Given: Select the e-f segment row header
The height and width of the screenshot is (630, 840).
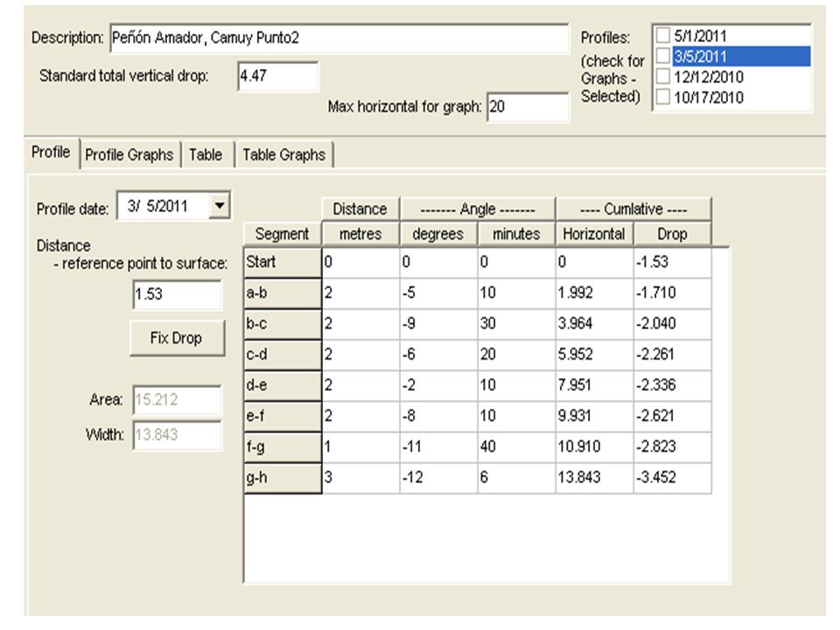Looking at the screenshot, I should (283, 416).
